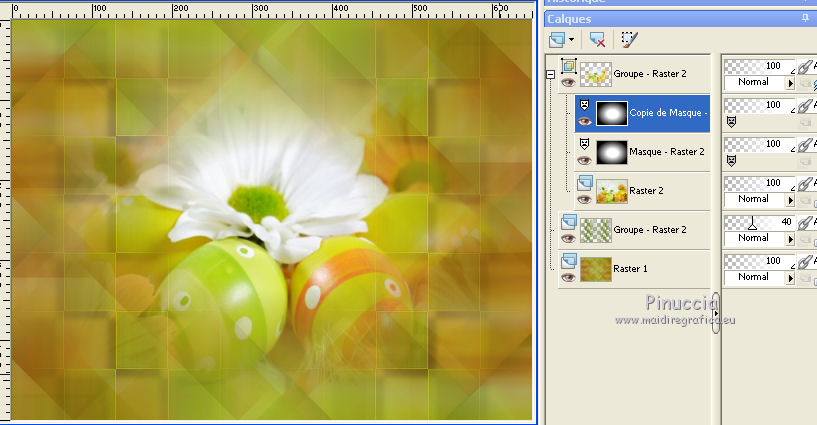Screen dimensions: 817x425
Task: Click the Edit Selection brush icon
Action: (x=629, y=39)
